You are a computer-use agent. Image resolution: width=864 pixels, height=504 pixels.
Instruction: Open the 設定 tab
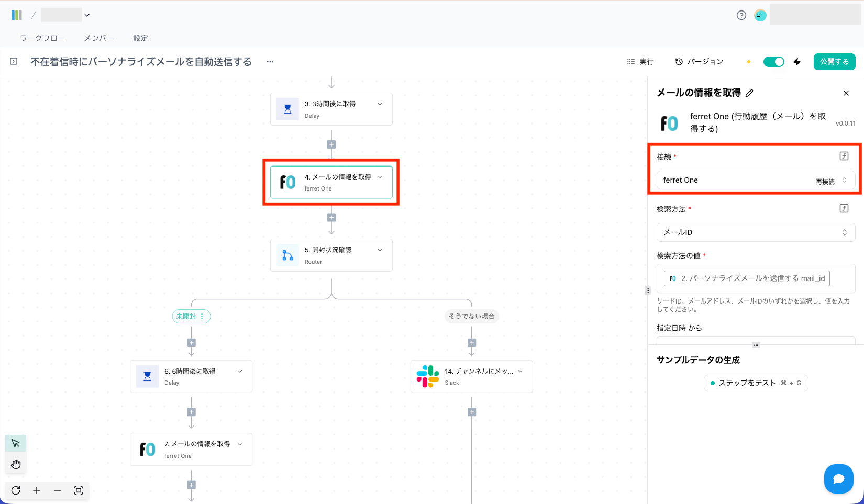tap(140, 38)
